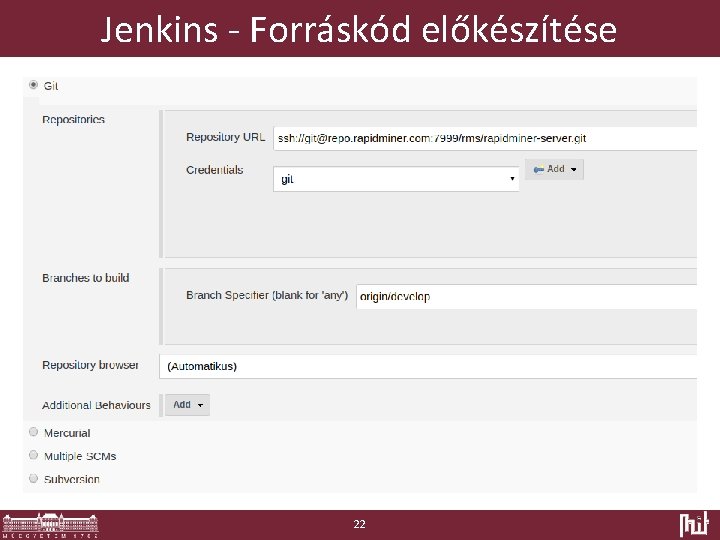Click the Credentials label

point(214,170)
